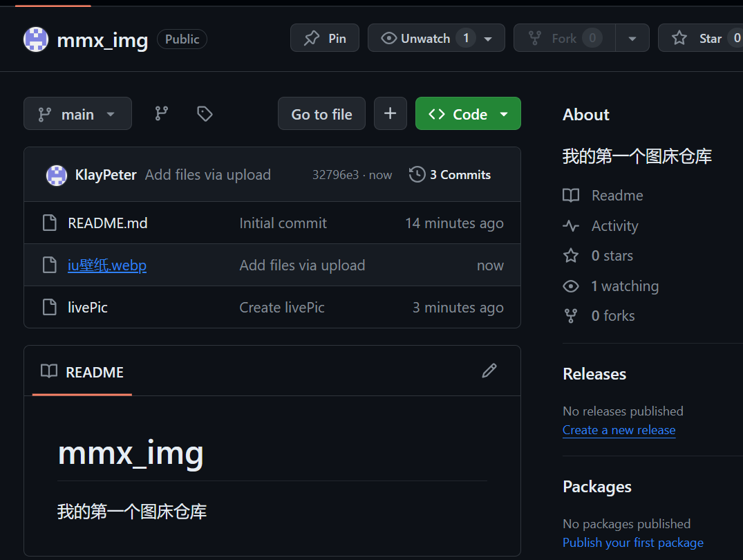Click the mmx_img repository name in the header
This screenshot has height=560, width=743.
(102, 40)
